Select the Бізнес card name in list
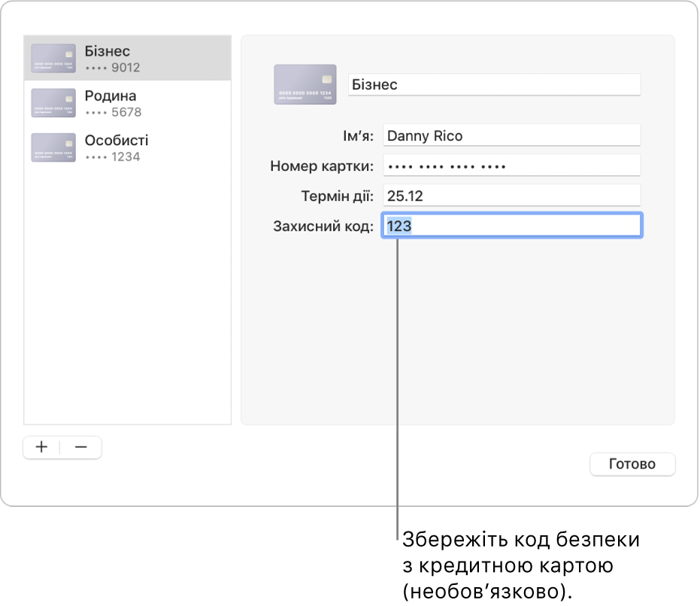The width and height of the screenshot is (700, 606). [x=108, y=51]
